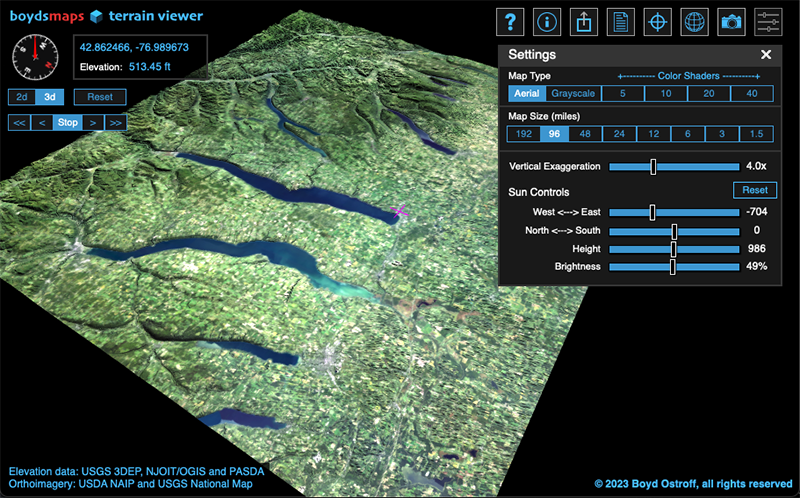The height and width of the screenshot is (498, 800).
Task: Reset the Sun Controls
Action: point(755,190)
